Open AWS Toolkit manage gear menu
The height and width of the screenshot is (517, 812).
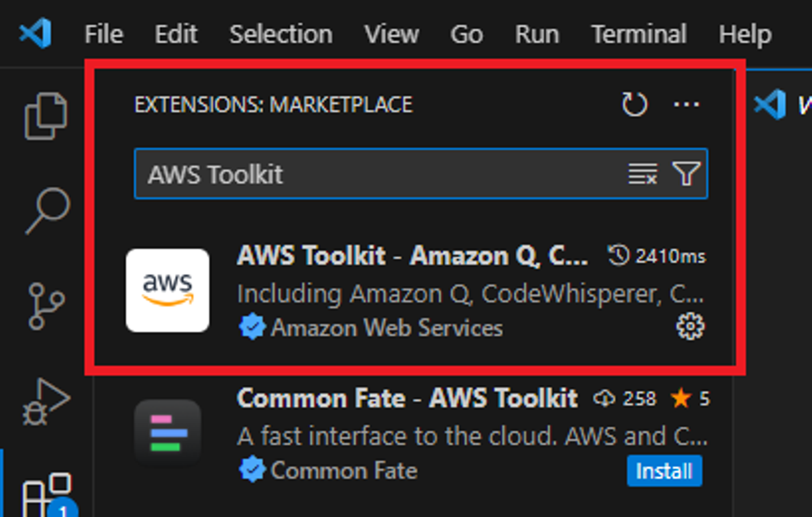(x=690, y=326)
